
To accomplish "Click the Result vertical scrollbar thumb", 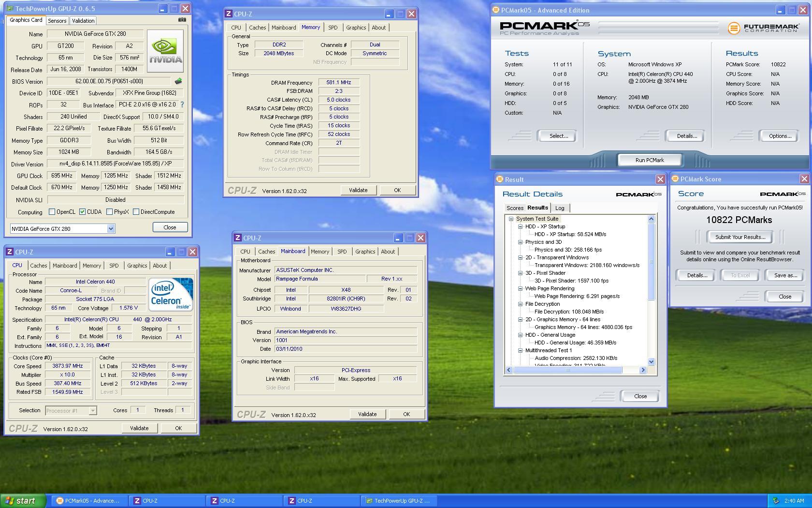I will coord(651,262).
